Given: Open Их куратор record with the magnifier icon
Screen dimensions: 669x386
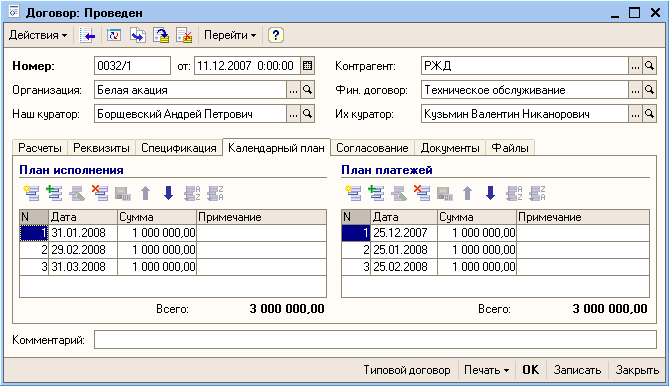Looking at the screenshot, I should 649,114.
